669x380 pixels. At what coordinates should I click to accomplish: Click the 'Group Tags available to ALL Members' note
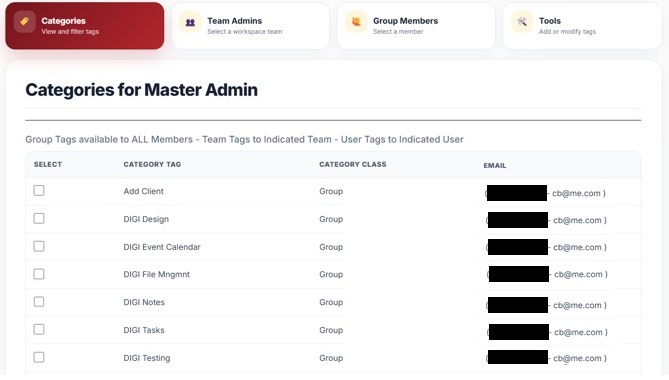pyautogui.click(x=244, y=139)
